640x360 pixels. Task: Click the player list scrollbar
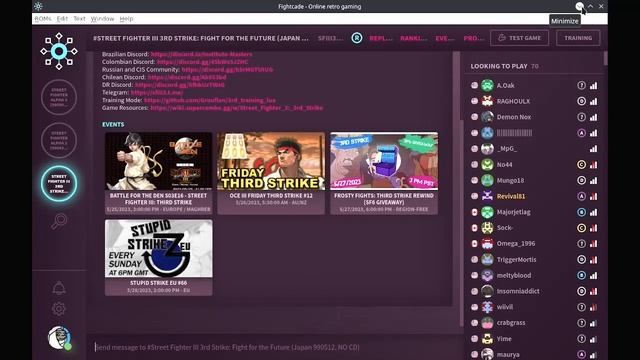point(605,59)
